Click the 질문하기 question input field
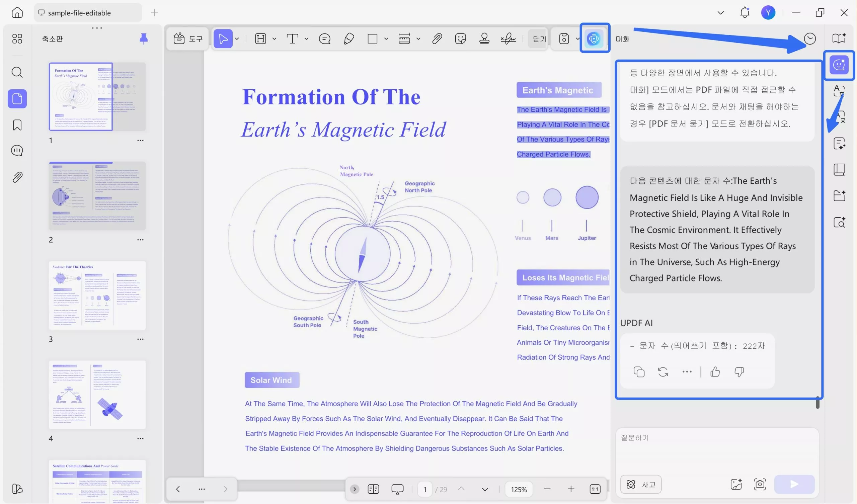This screenshot has width=857, height=504. tap(717, 449)
